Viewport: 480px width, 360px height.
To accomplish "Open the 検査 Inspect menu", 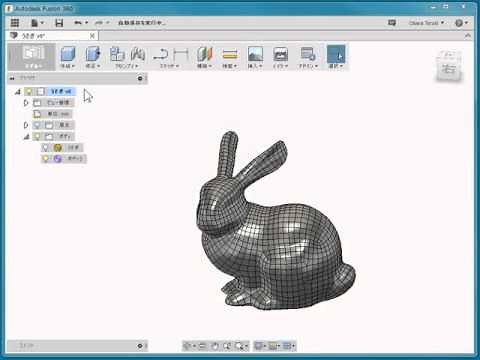I will 230,66.
